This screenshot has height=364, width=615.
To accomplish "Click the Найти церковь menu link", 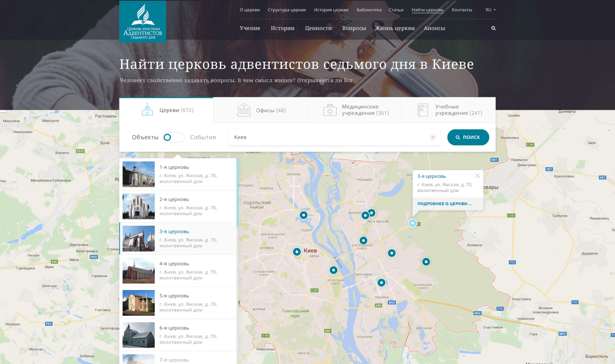I will tap(428, 10).
